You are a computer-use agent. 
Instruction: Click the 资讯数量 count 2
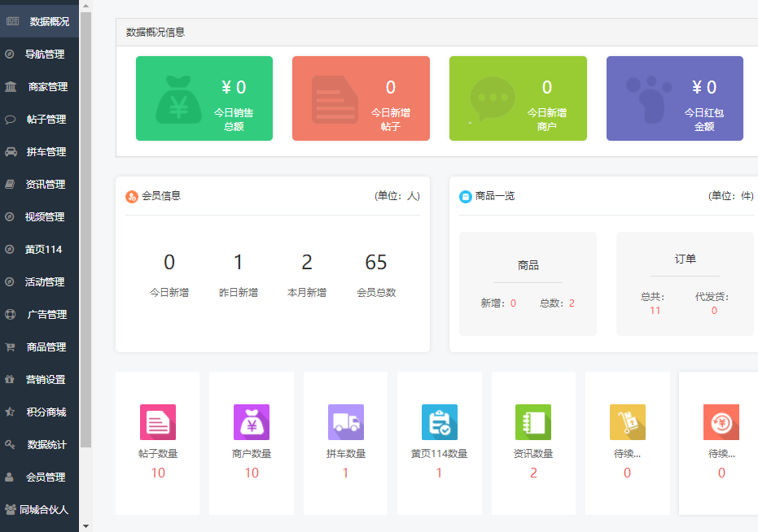point(534,473)
